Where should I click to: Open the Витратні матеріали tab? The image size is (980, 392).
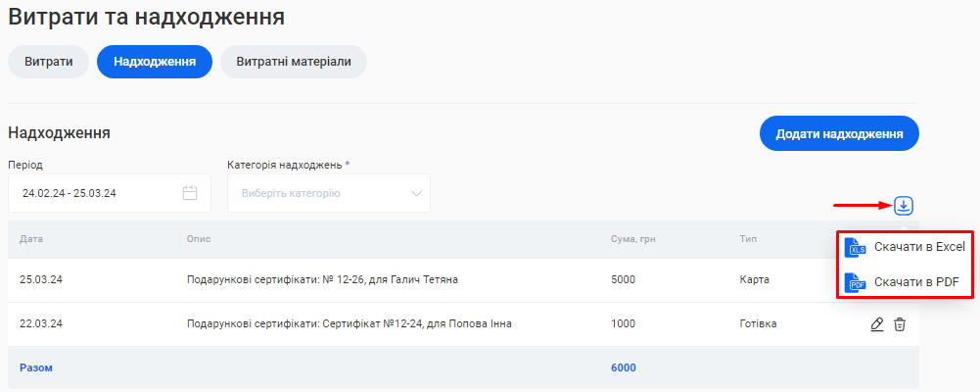(x=294, y=61)
